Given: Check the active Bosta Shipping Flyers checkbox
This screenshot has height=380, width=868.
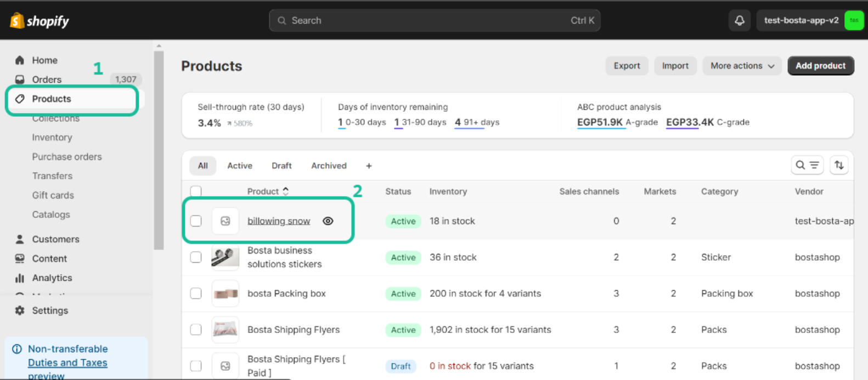Looking at the screenshot, I should [196, 330].
